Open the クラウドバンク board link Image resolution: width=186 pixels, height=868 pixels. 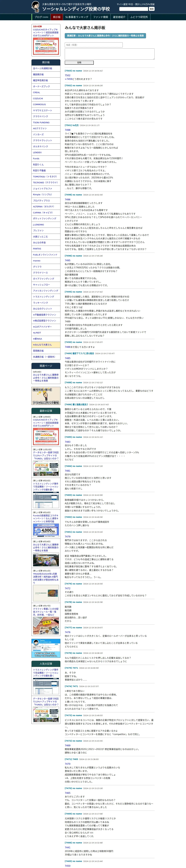point(46,117)
